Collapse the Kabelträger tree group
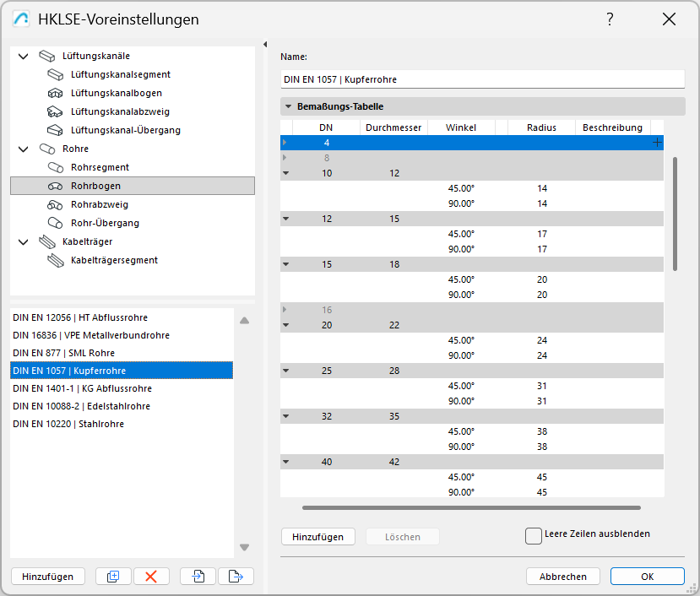 click(x=23, y=242)
